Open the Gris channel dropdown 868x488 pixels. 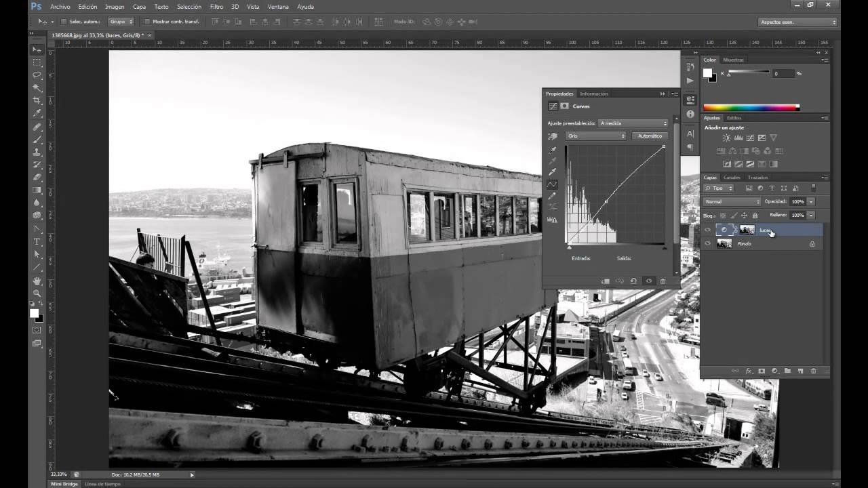[x=596, y=136]
